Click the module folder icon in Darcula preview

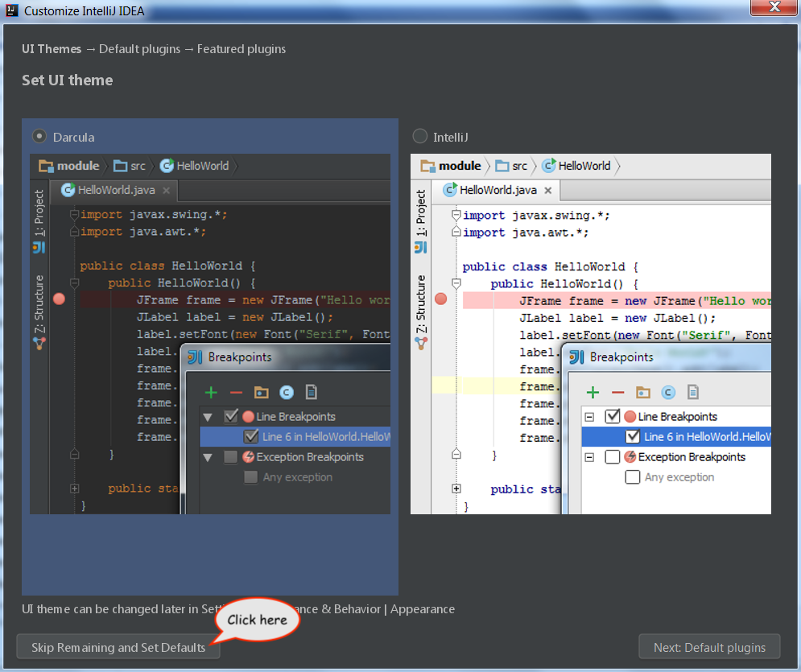pyautogui.click(x=46, y=166)
